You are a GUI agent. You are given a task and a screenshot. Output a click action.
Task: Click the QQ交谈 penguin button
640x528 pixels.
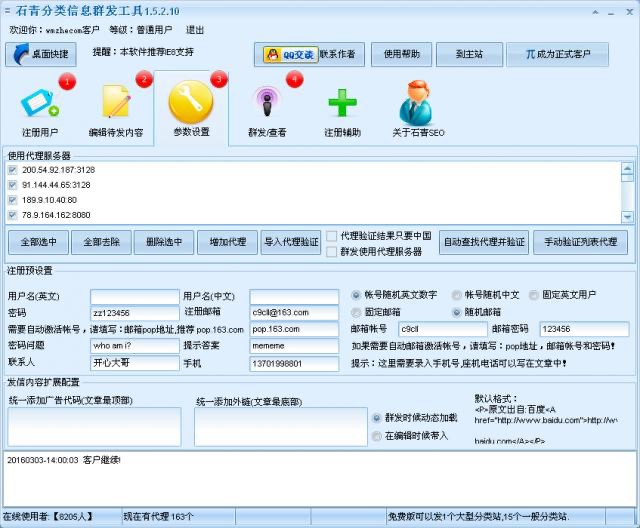tap(290, 54)
